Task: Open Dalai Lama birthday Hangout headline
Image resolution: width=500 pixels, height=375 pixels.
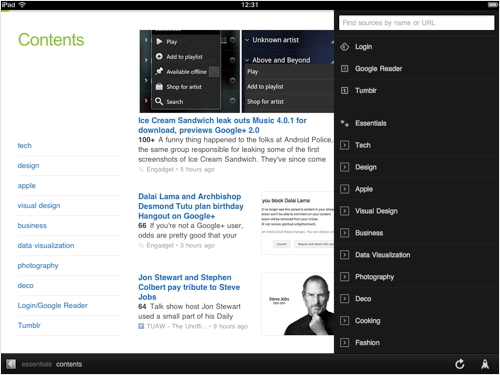Action: [191, 206]
